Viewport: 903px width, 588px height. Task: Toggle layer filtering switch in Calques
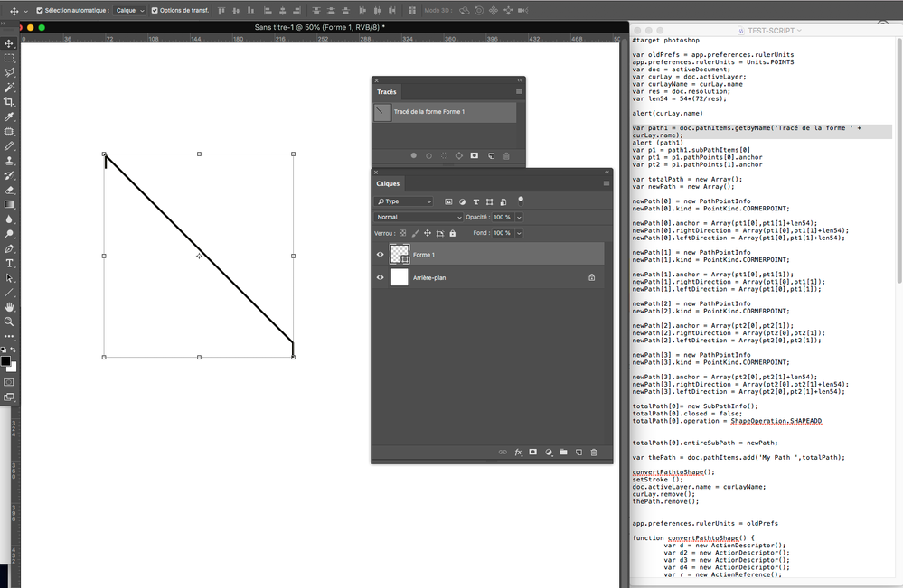[521, 201]
